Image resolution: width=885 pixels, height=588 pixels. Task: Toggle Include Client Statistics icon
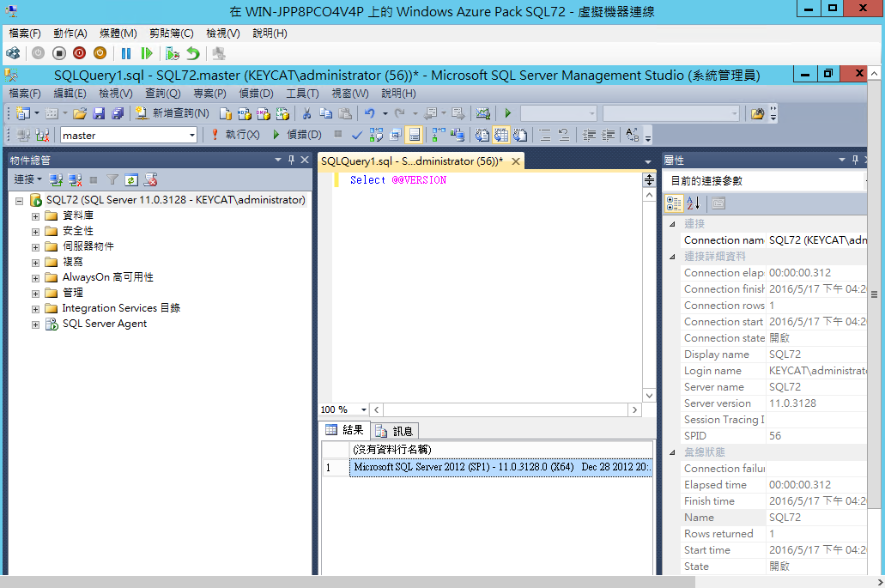point(458,135)
